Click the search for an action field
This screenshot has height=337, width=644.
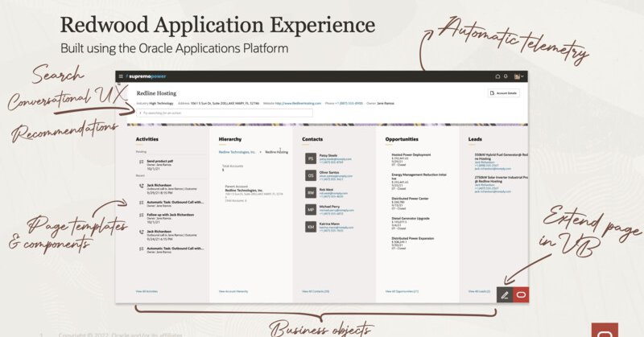[x=225, y=113]
